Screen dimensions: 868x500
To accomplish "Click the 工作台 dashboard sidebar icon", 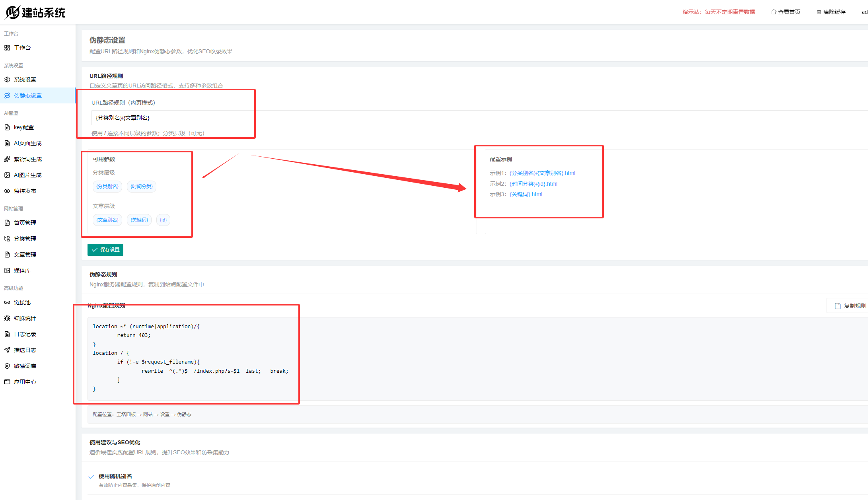I will tap(7, 48).
